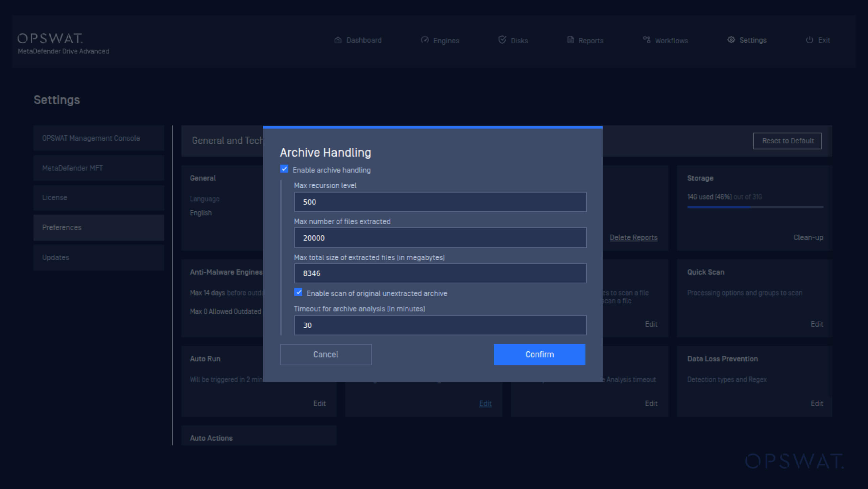Click the Workflows nodes icon
The image size is (868, 489).
(646, 40)
